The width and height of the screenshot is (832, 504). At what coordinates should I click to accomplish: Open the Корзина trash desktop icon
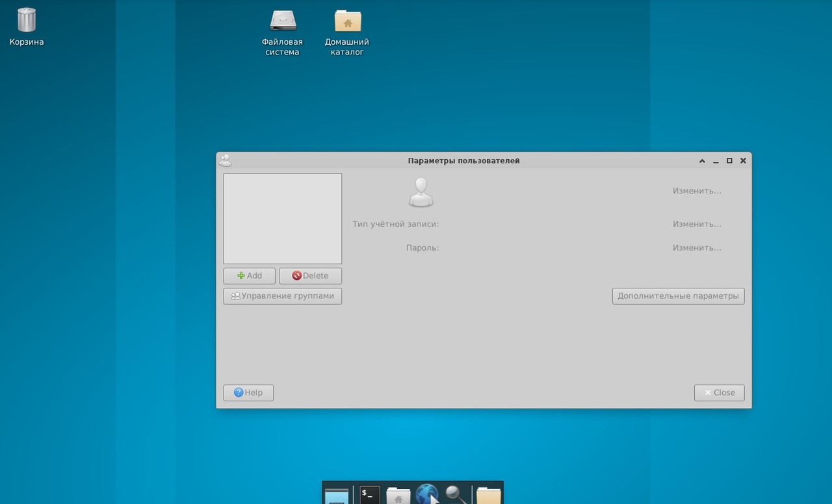pos(27,26)
